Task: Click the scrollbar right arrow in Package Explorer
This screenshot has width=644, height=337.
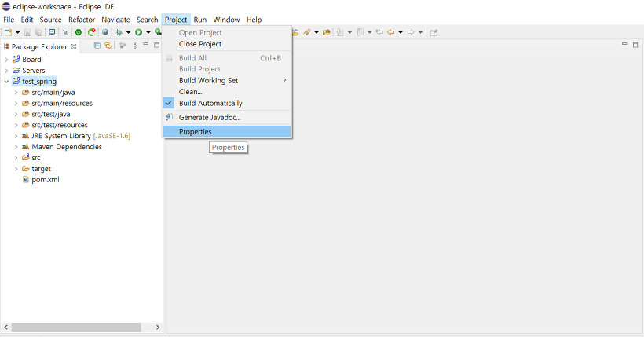Action: (158, 327)
